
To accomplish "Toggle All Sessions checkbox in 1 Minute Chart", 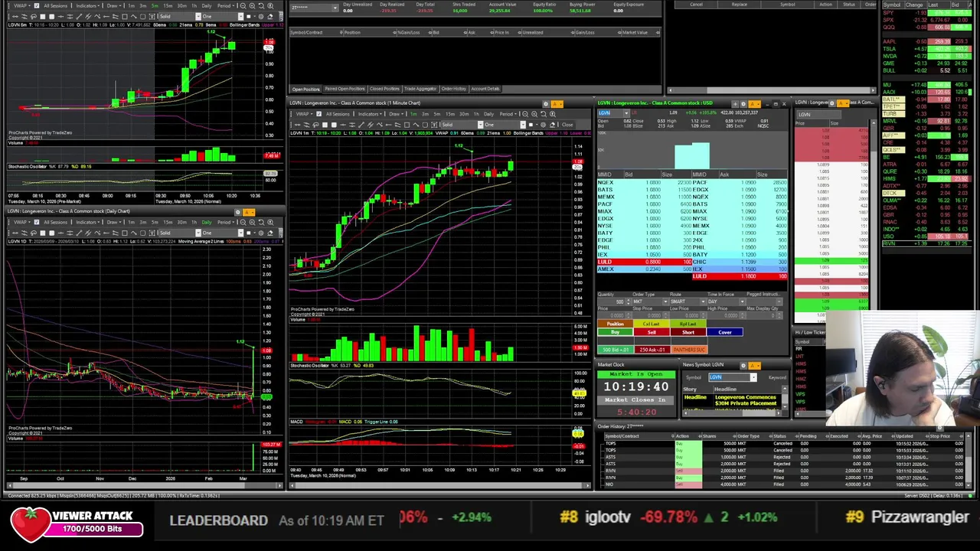I will tap(318, 114).
